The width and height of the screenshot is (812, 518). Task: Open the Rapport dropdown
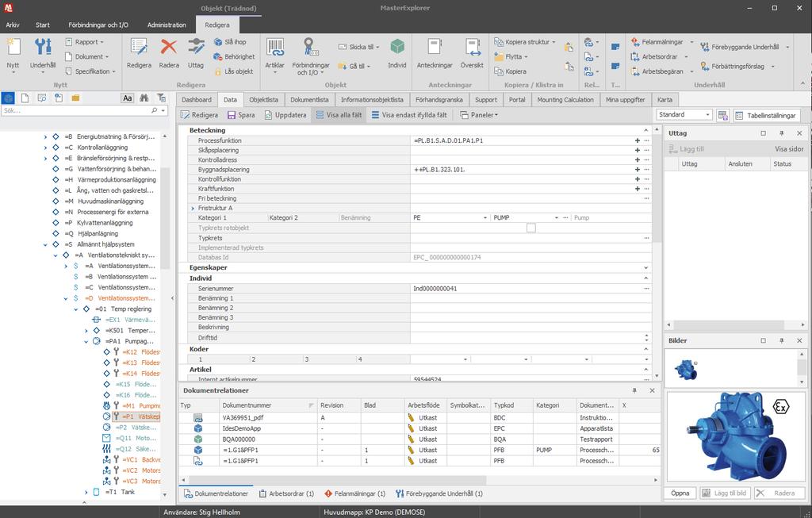85,42
